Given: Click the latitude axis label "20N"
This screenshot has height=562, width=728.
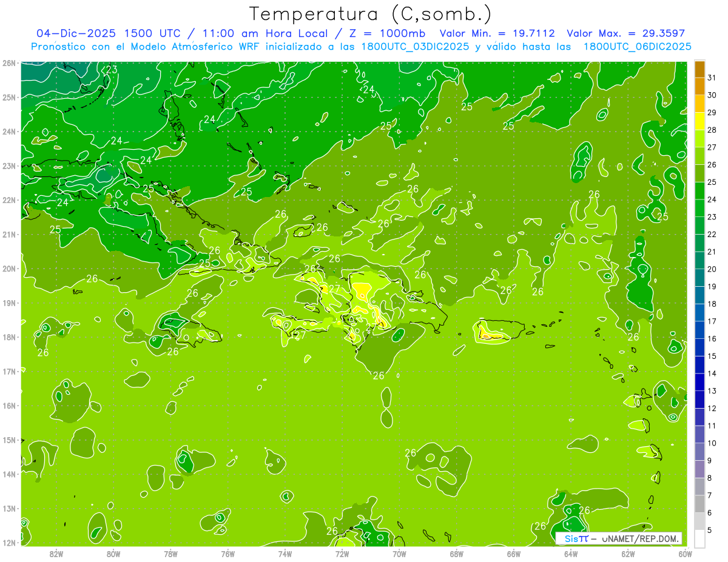Looking at the screenshot, I should 9,269.
